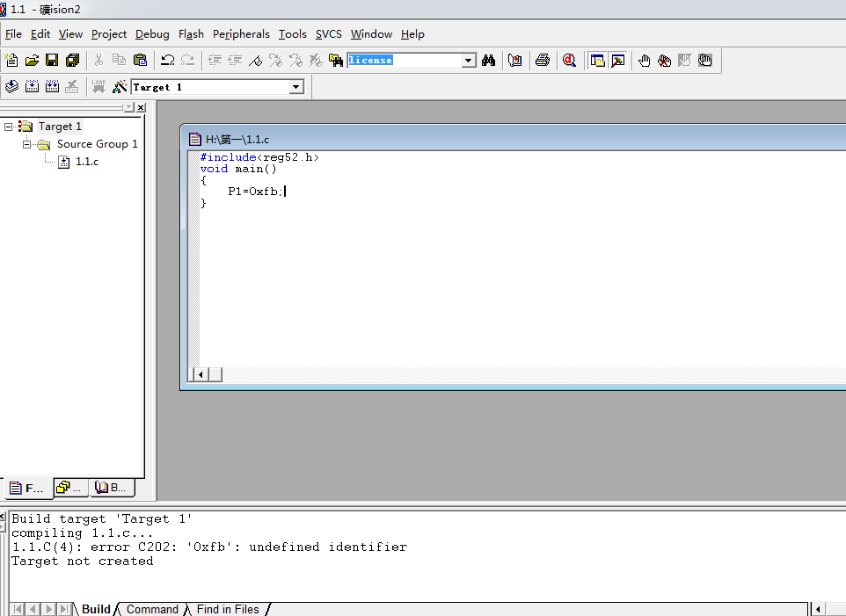Print the file using printer icon
Image resolution: width=846 pixels, height=616 pixels.
tap(543, 61)
